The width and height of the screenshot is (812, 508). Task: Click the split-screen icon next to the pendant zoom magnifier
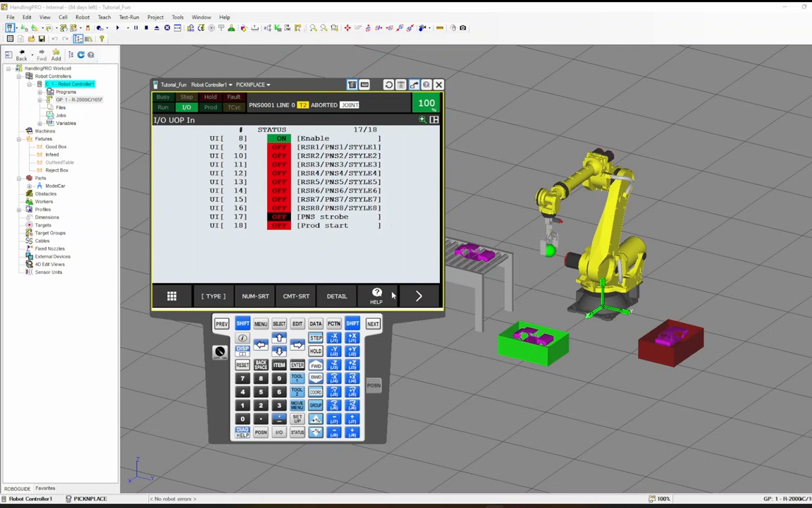tap(435, 119)
